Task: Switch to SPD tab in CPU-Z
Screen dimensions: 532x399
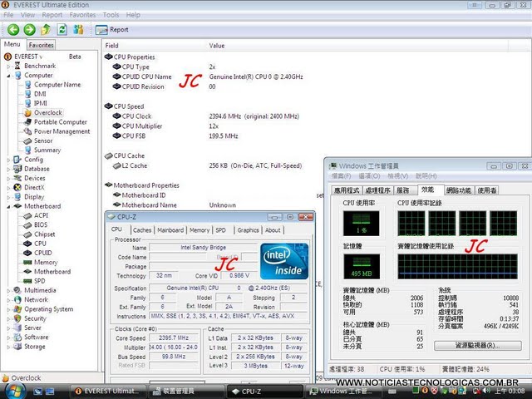Action: pyautogui.click(x=221, y=230)
